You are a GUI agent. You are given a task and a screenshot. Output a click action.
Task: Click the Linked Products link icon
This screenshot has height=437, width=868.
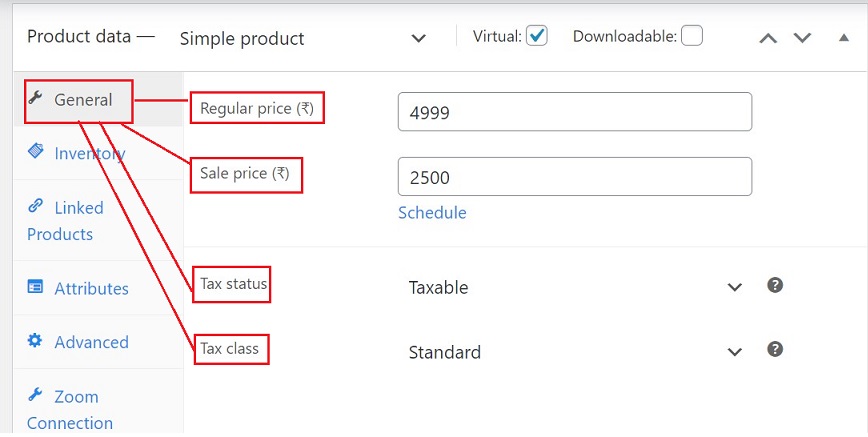(x=36, y=206)
